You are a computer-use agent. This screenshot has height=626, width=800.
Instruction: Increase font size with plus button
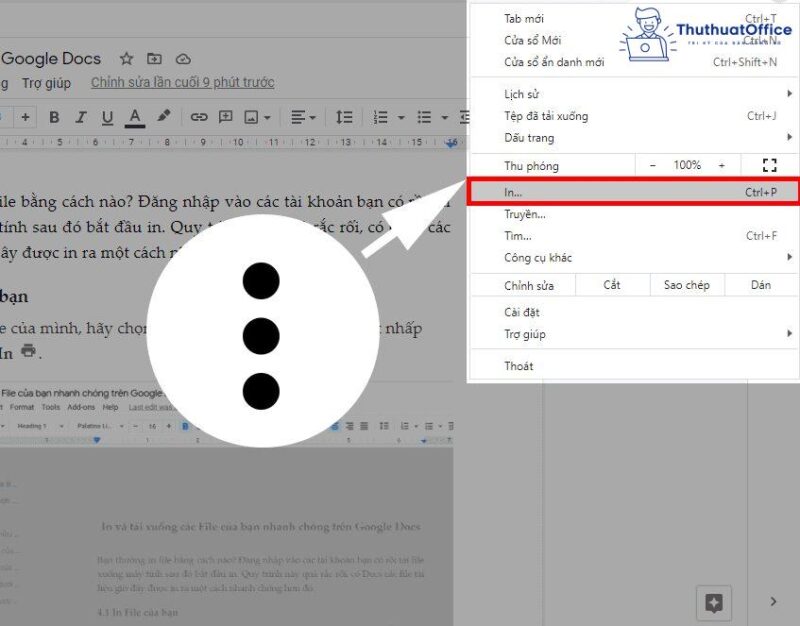pos(25,117)
